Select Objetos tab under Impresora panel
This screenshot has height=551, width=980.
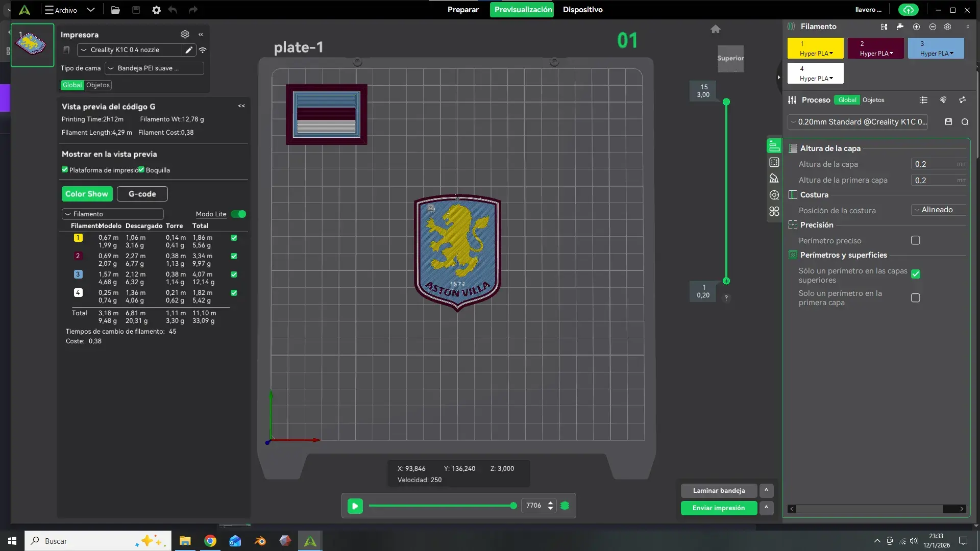(x=98, y=85)
